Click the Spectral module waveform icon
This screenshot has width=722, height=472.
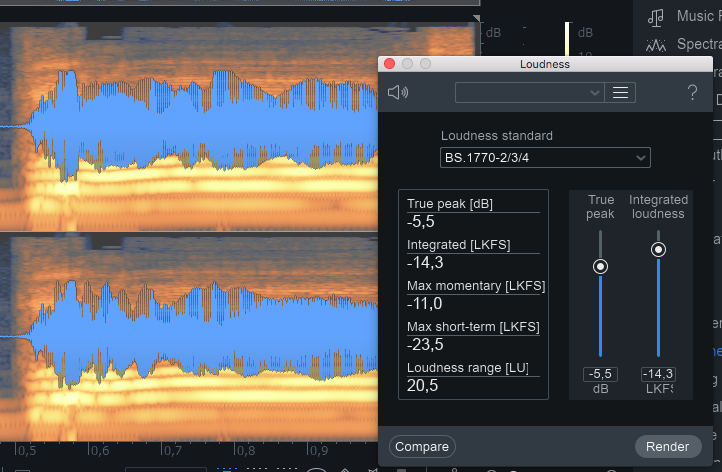(x=656, y=45)
